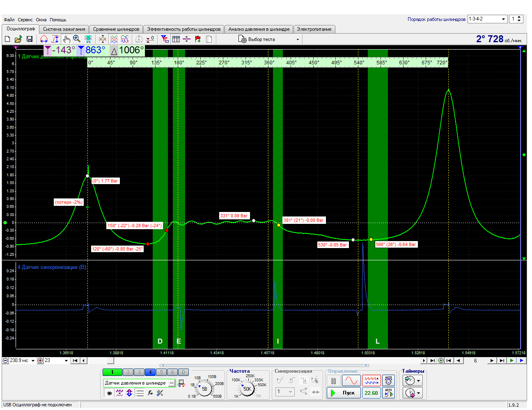Screen dimensions: 532x410
Task: Click the green play frame button
Action: (511, 361)
